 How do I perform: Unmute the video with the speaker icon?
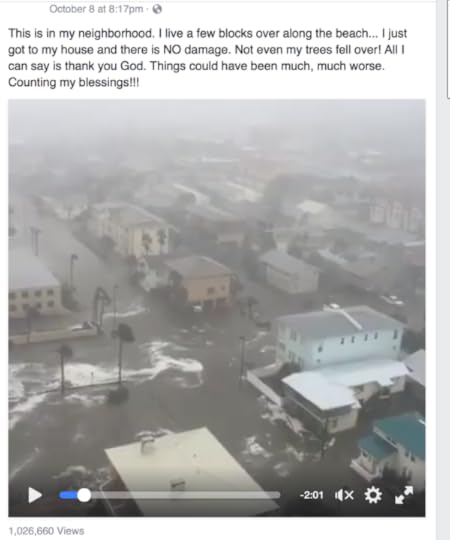pos(339,495)
